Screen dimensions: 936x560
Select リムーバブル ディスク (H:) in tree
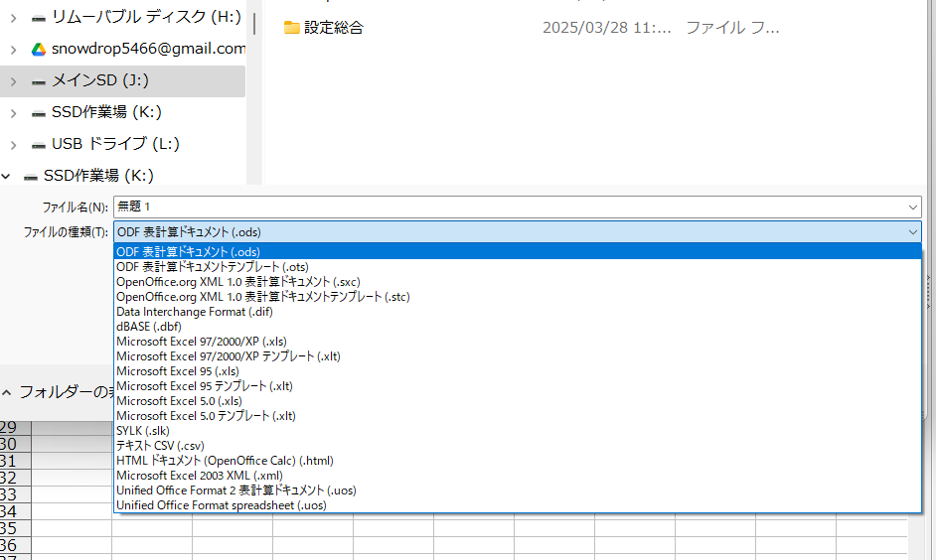tap(146, 17)
